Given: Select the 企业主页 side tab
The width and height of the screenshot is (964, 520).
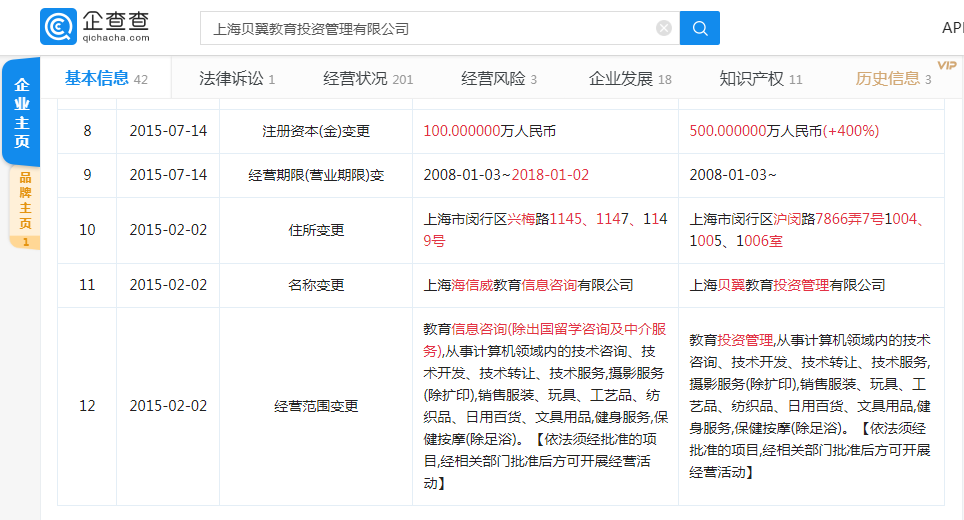Looking at the screenshot, I should pyautogui.click(x=22, y=112).
